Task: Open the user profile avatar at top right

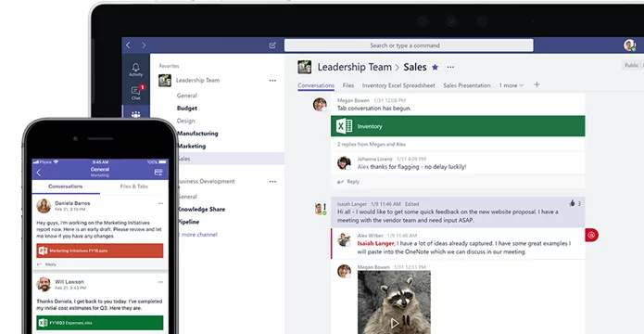Action: click(x=629, y=45)
